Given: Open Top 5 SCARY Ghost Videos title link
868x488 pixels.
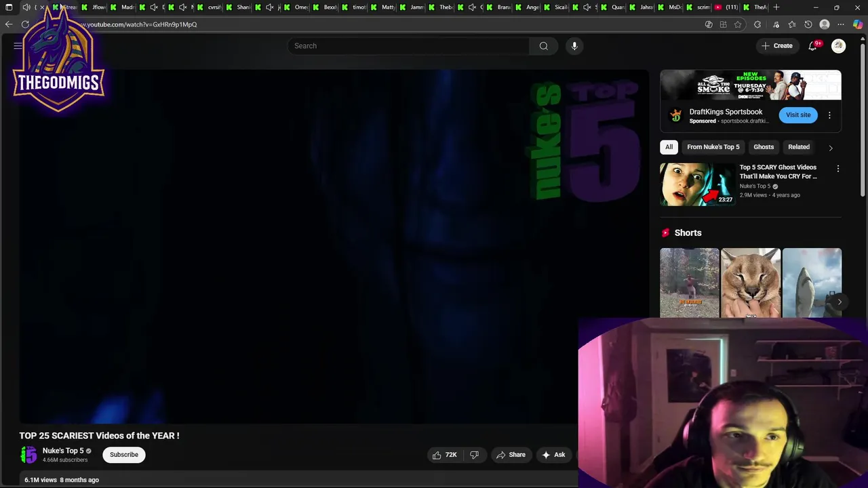Looking at the screenshot, I should (778, 172).
